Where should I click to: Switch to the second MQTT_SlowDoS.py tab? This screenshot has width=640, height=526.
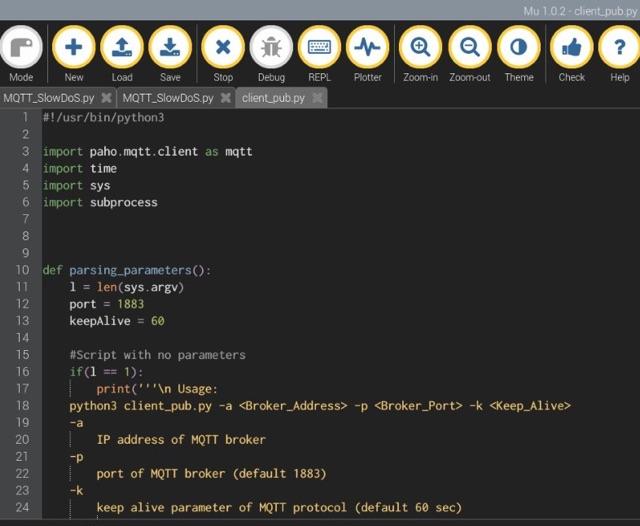click(x=168, y=98)
